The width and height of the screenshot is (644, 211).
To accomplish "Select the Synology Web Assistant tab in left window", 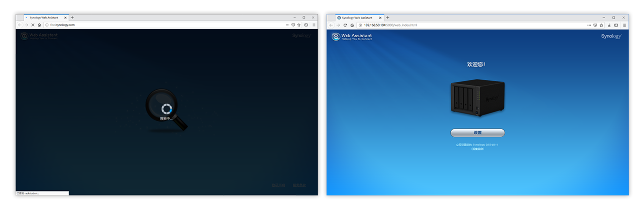I will 46,18.
